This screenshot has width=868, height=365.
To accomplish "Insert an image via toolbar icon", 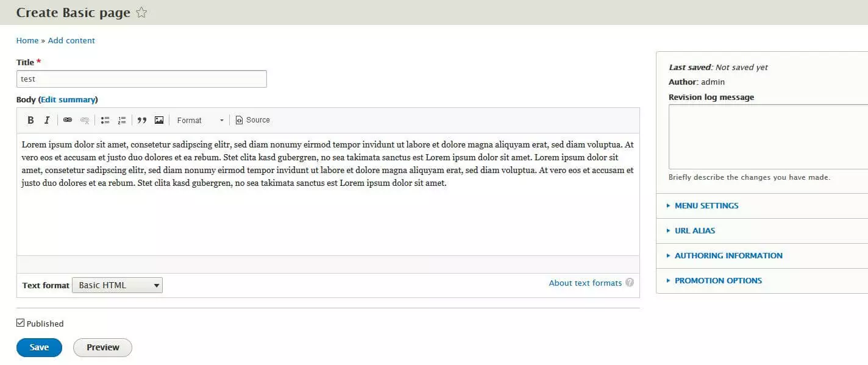I will coord(159,120).
